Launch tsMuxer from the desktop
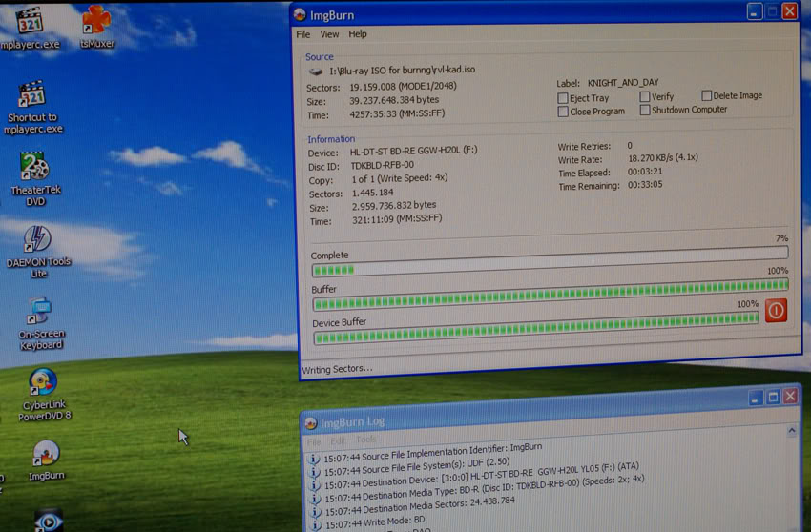The width and height of the screenshot is (811, 532). tap(96, 21)
